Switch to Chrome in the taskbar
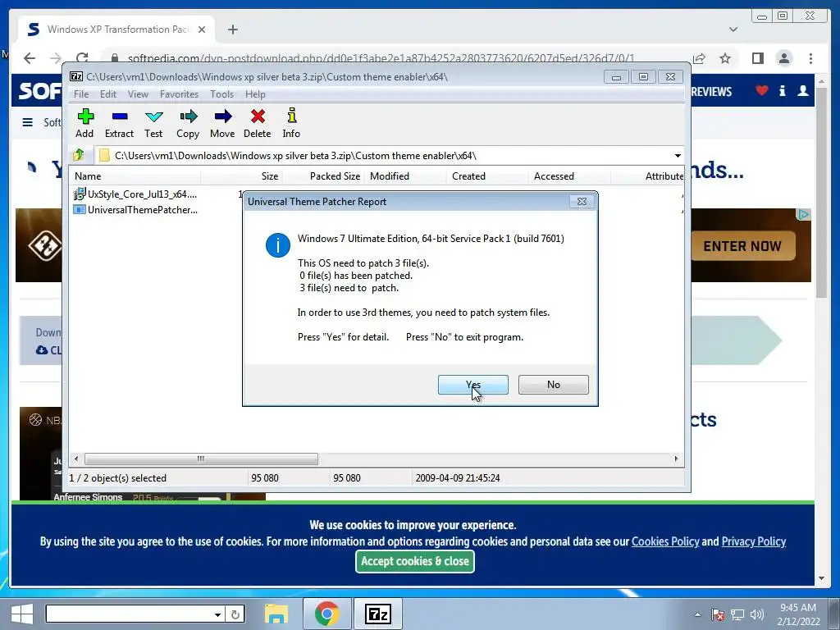Image resolution: width=840 pixels, height=630 pixels. pyautogui.click(x=326, y=614)
